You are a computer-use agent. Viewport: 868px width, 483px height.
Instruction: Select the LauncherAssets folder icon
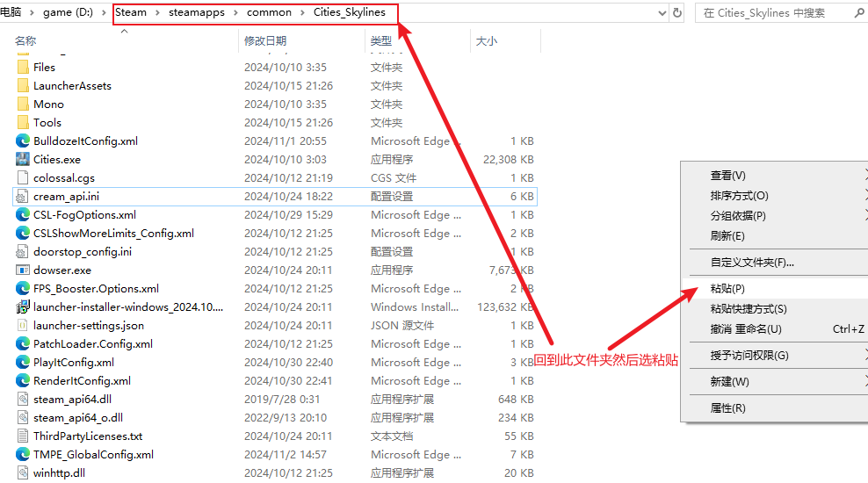[x=23, y=86]
